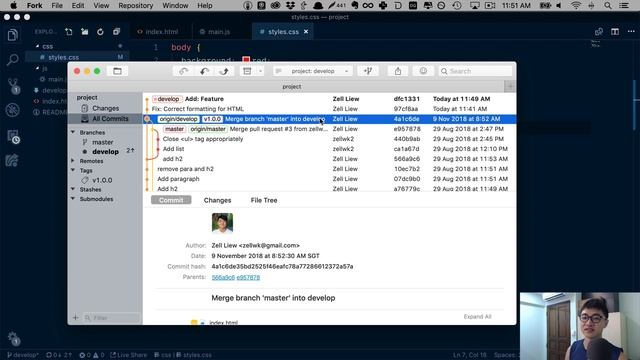
Task: Select Changes in Fork sidebar
Action: point(105,108)
